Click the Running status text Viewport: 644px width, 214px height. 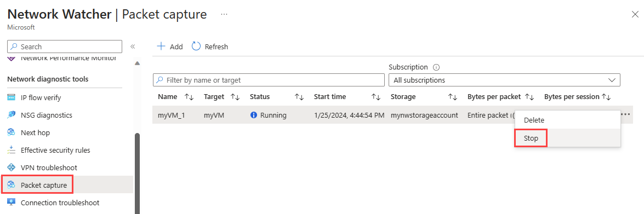coord(273,115)
